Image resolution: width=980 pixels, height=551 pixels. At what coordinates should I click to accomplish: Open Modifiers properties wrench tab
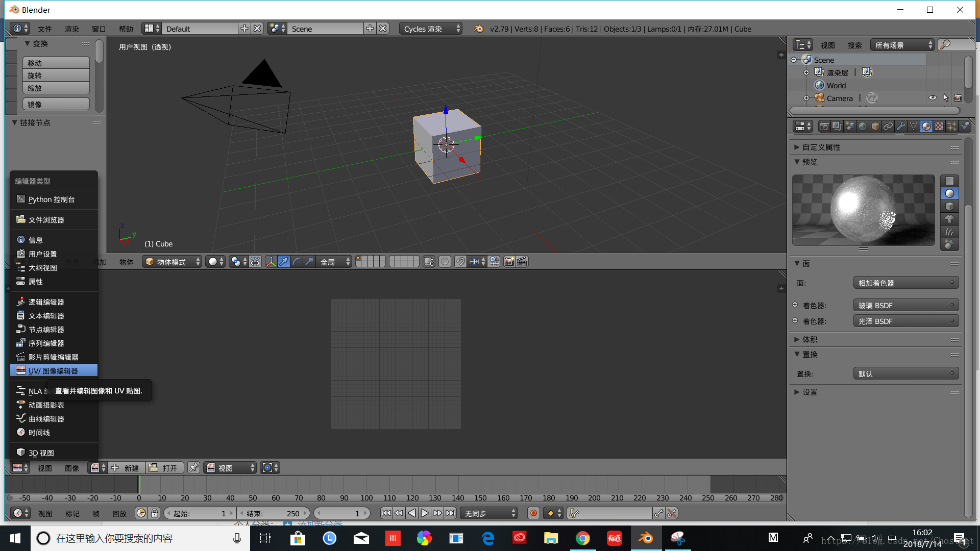901,126
